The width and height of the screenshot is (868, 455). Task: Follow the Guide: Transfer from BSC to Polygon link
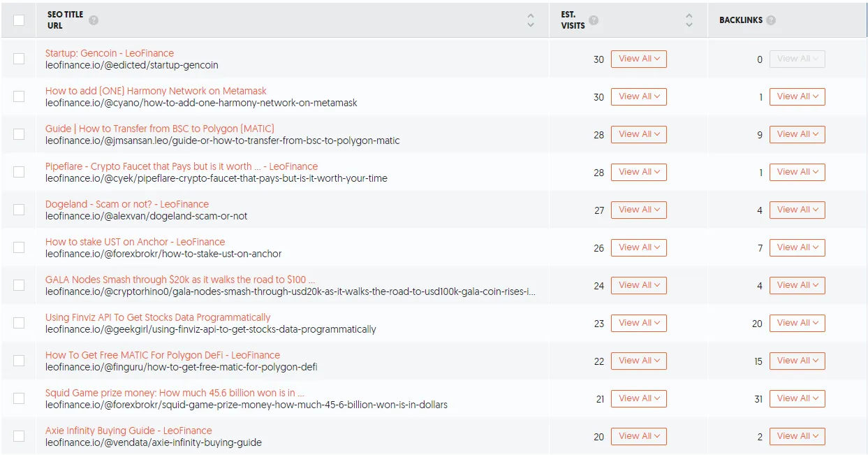[160, 129]
